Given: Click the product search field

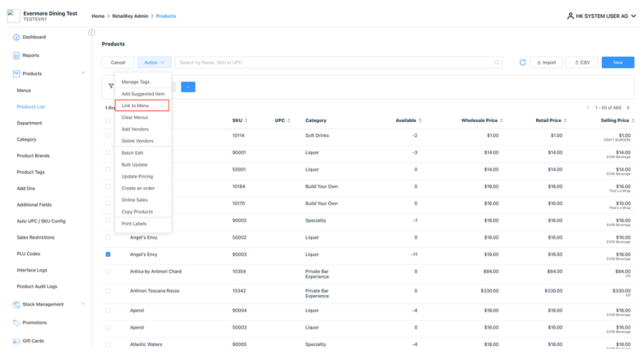Looking at the screenshot, I should (337, 62).
